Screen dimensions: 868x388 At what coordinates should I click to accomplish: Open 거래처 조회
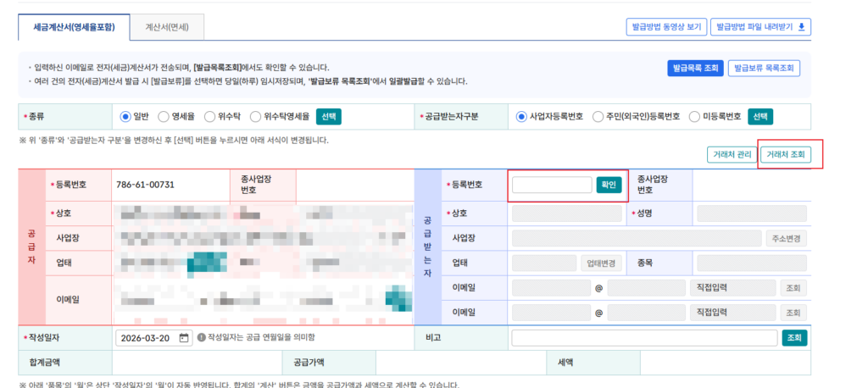pyautogui.click(x=786, y=155)
